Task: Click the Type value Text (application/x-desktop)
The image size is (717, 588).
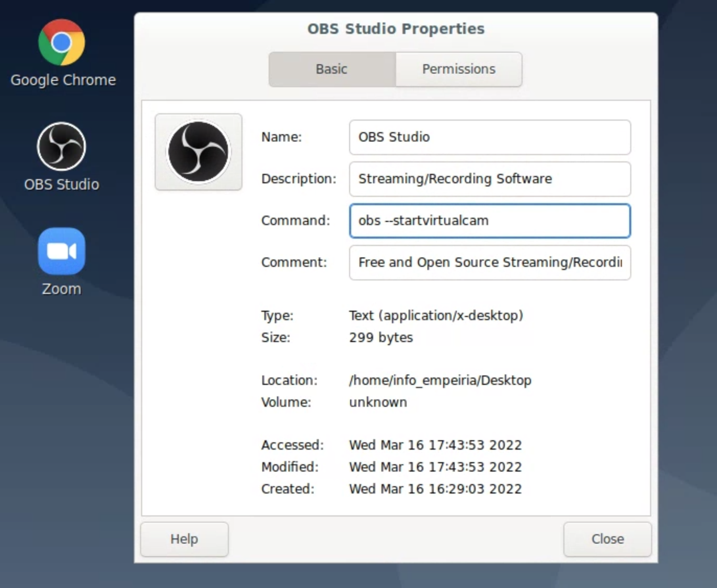Action: tap(435, 315)
